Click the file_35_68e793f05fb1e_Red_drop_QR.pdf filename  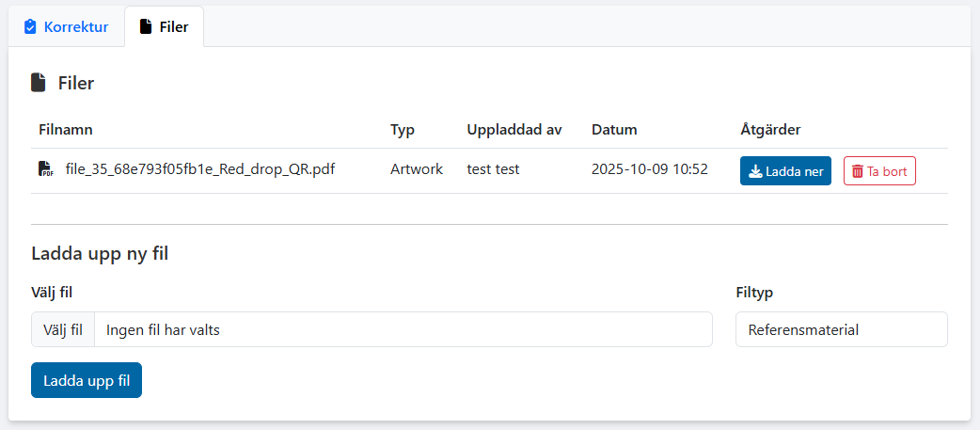(199, 169)
